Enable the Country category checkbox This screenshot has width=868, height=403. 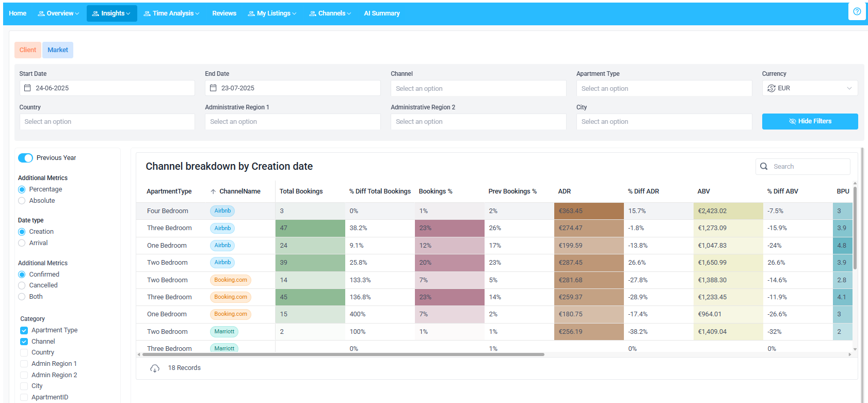point(24,352)
